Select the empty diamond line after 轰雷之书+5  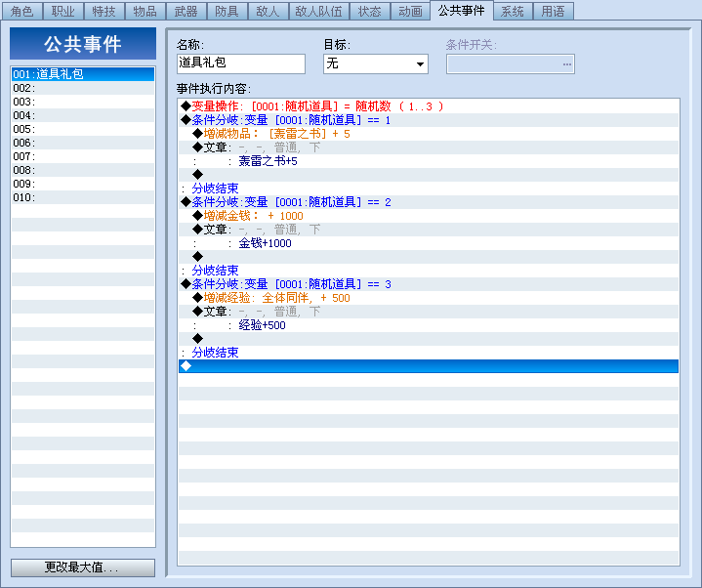[429, 175]
